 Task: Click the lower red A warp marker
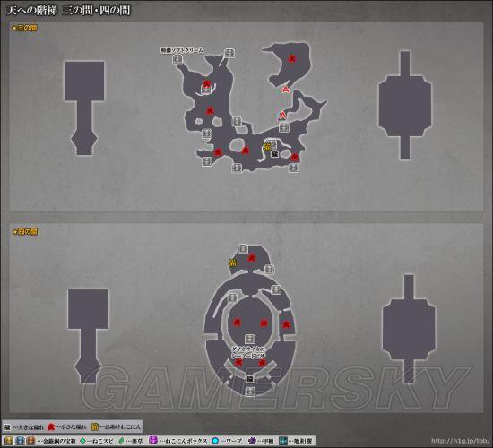click(282, 116)
